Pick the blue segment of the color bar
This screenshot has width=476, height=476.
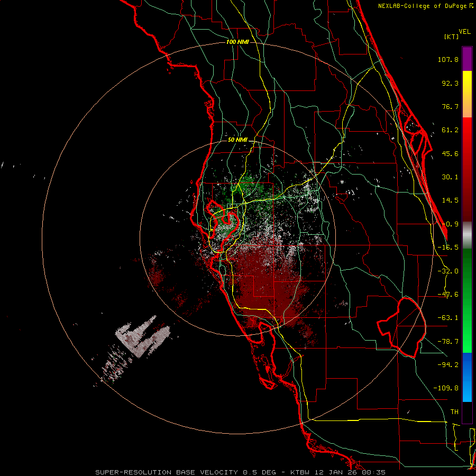pos(467,377)
